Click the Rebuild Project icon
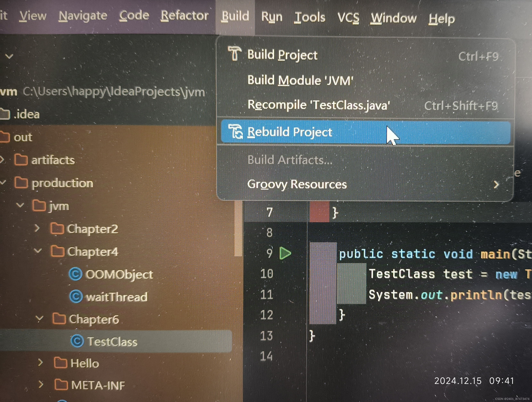 point(235,132)
